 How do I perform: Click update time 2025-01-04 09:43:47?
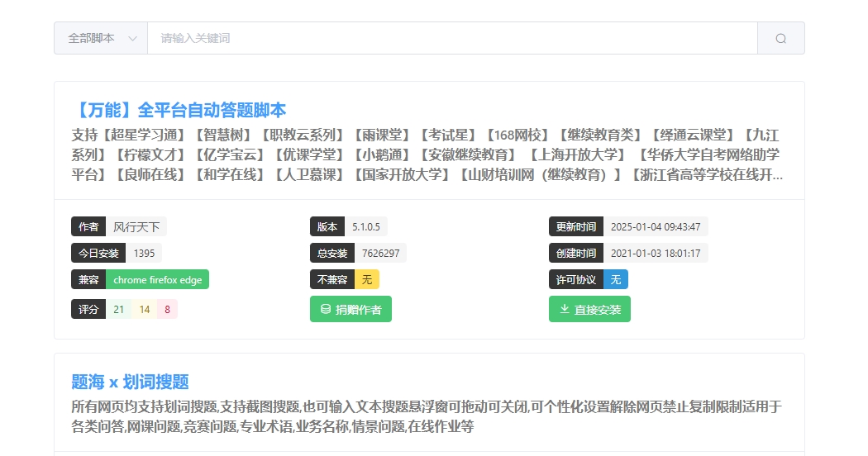coord(656,227)
